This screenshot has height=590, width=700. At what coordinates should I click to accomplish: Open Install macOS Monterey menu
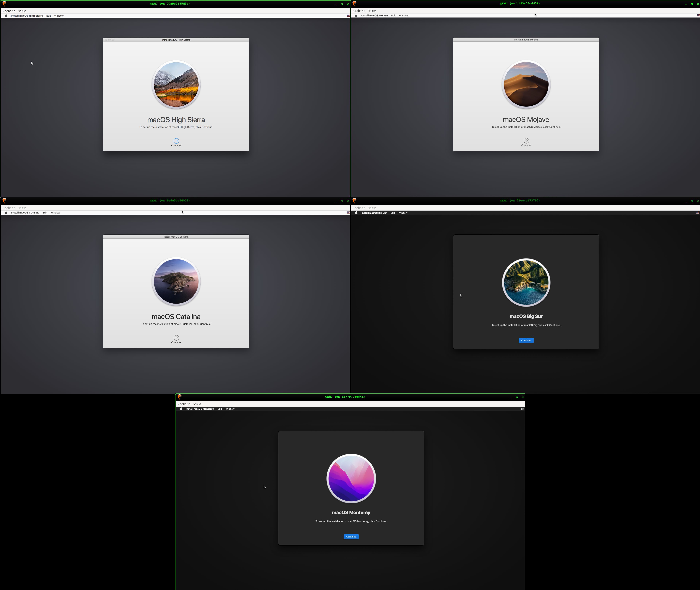pyautogui.click(x=200, y=409)
